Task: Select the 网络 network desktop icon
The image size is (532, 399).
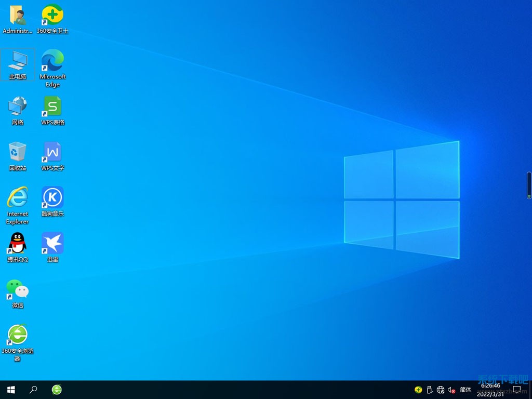Action: pos(18,107)
